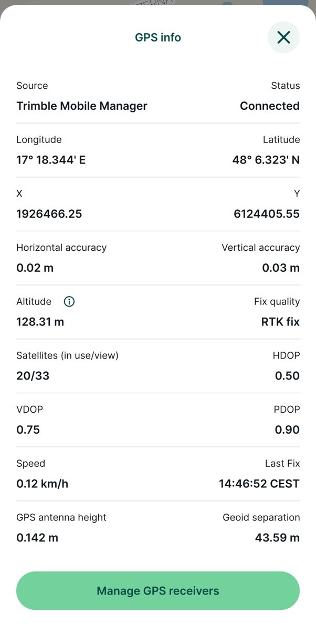
Task: Select the satellites count 20/33
Action: (x=33, y=376)
